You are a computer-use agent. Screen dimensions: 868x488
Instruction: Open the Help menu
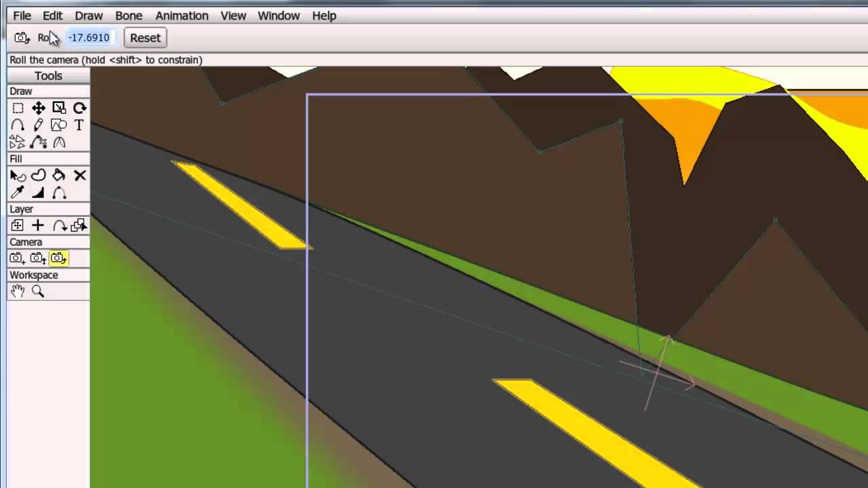(324, 16)
